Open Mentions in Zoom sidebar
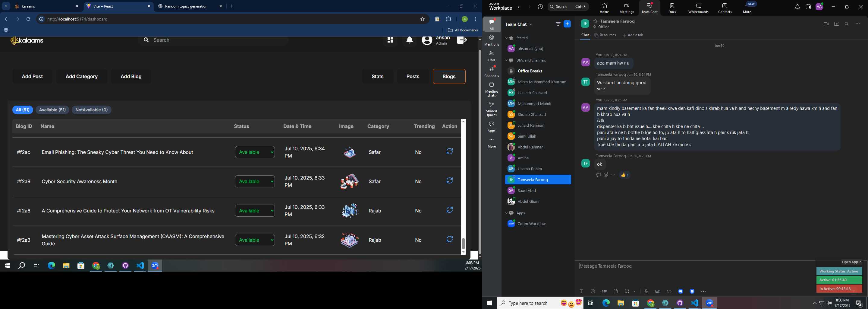This screenshot has width=868, height=309. [x=492, y=40]
